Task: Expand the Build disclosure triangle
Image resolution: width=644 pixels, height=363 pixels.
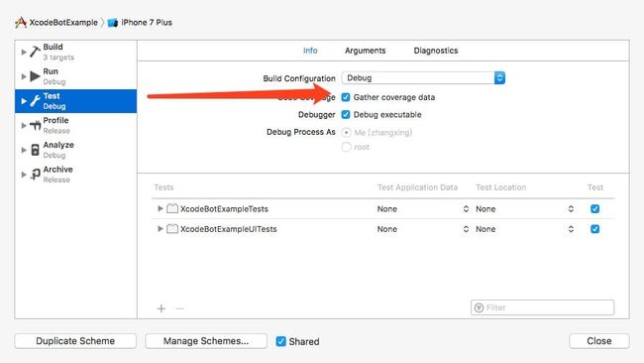Action: click(24, 53)
